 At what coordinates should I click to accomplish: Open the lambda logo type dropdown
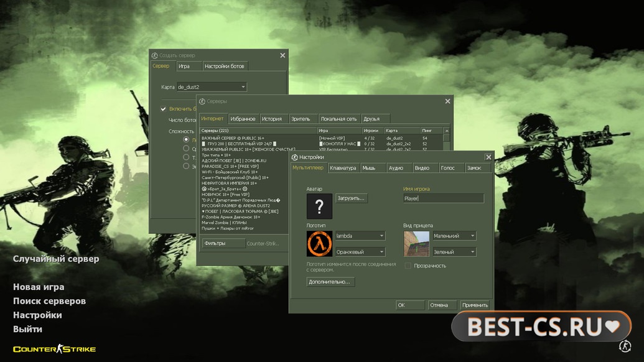(x=360, y=236)
